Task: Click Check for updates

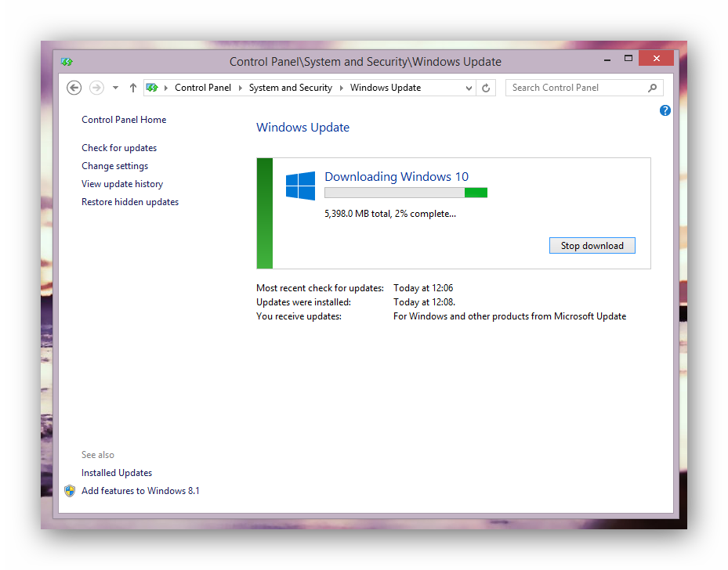Action: point(119,148)
